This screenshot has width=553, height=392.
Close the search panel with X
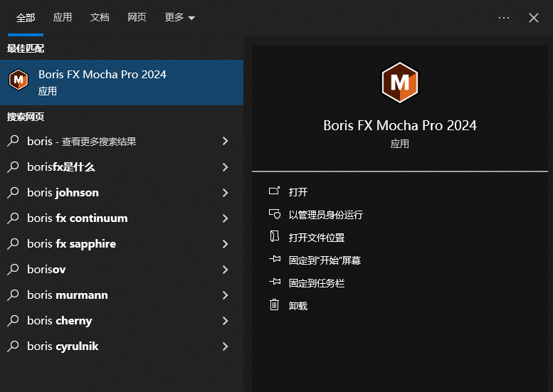[534, 18]
